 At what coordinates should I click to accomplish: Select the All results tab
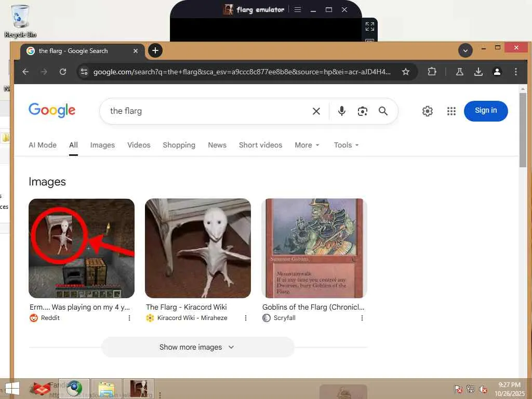click(x=73, y=145)
